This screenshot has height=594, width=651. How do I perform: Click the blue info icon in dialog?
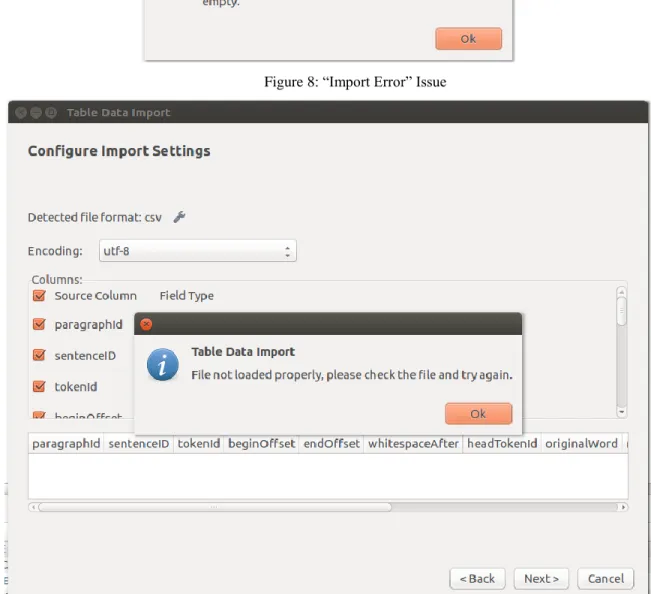(x=163, y=364)
